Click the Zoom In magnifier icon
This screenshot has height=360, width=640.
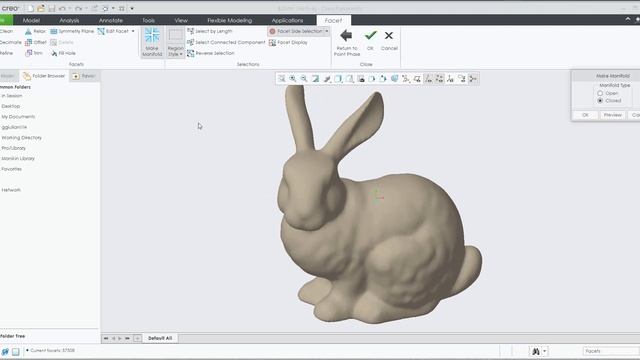click(x=293, y=79)
